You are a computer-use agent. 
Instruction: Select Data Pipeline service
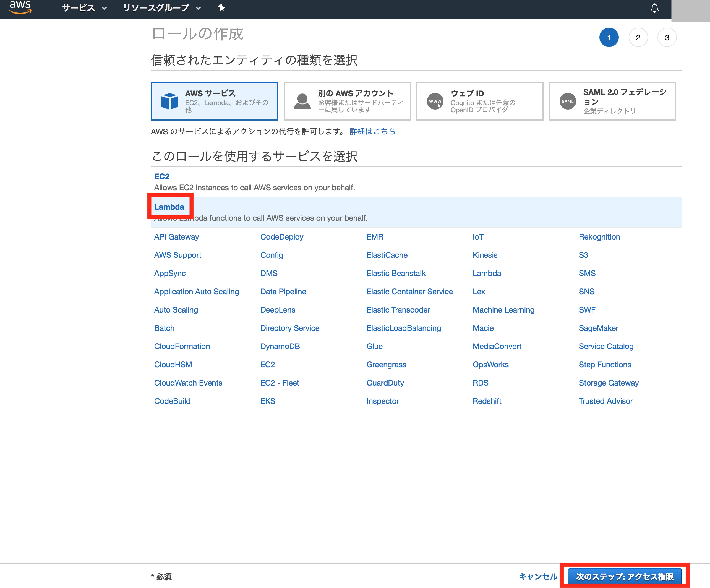(x=283, y=292)
